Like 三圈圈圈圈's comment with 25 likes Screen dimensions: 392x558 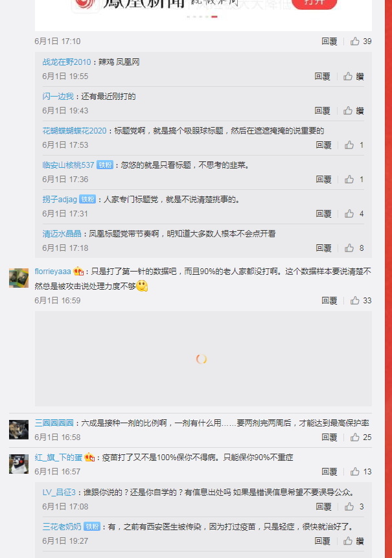pyautogui.click(x=361, y=437)
